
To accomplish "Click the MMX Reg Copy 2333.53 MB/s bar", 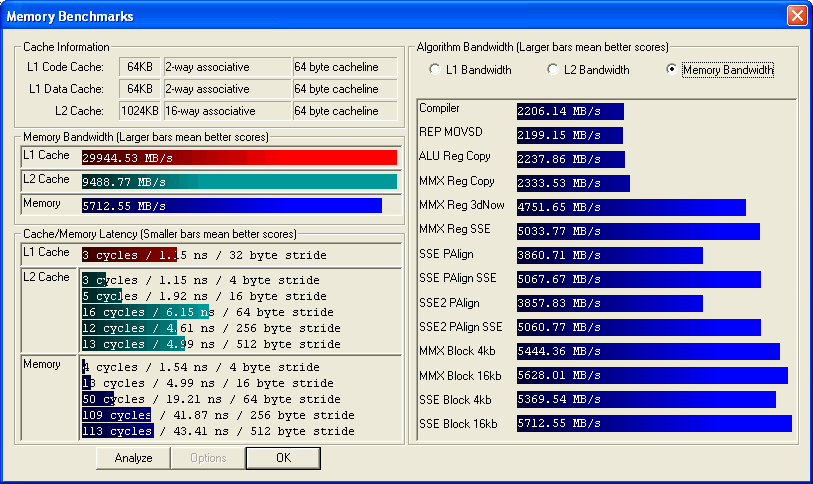I will [x=573, y=183].
